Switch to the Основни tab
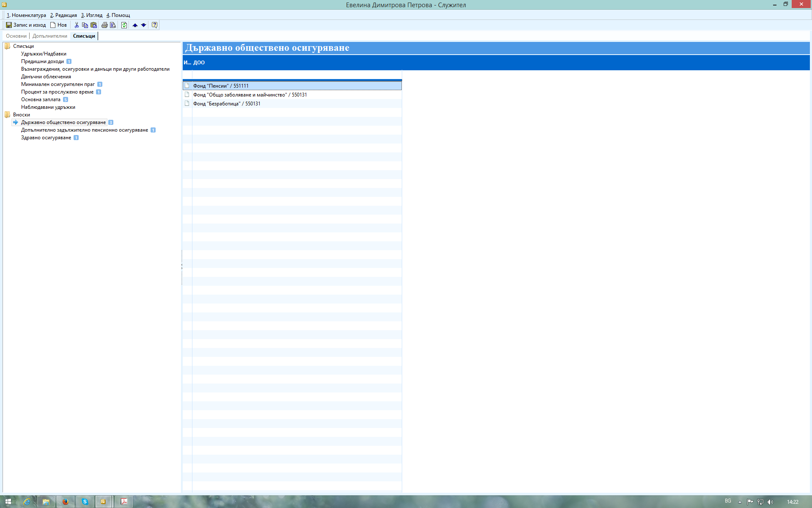812x508 pixels. coord(16,36)
